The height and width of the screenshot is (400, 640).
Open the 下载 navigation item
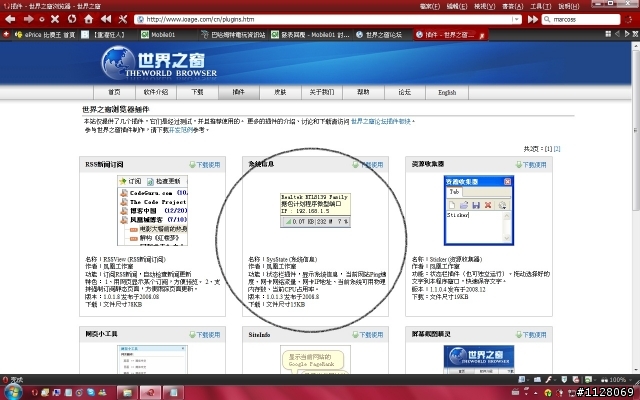pyautogui.click(x=198, y=92)
